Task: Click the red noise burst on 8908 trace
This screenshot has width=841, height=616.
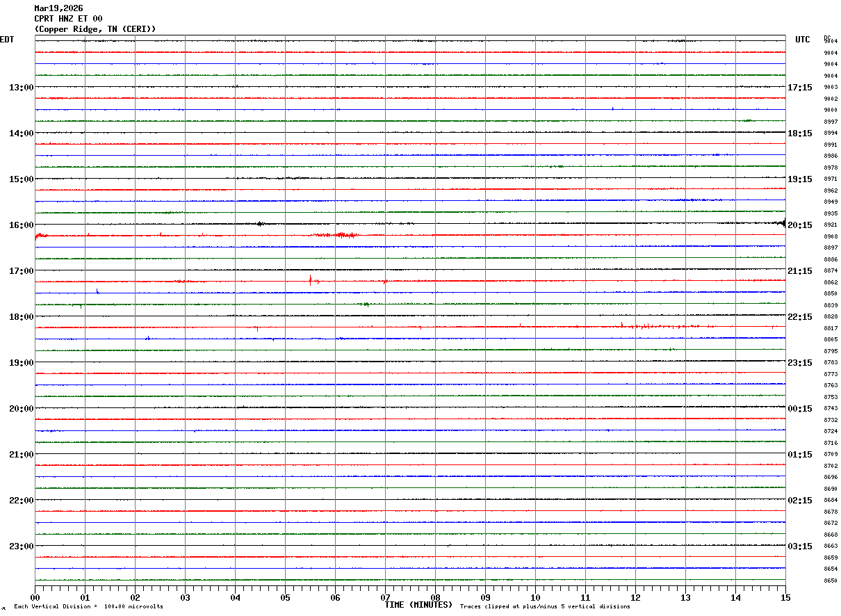Action: click(336, 235)
